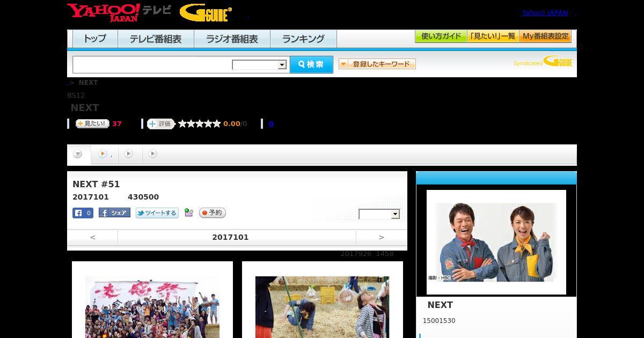The image size is (644, 338).
Task: Click the 評価 plus button
Action: [161, 124]
